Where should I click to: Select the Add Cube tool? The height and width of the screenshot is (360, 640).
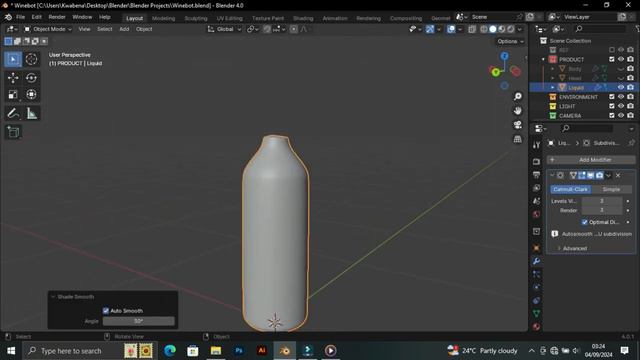[13, 132]
